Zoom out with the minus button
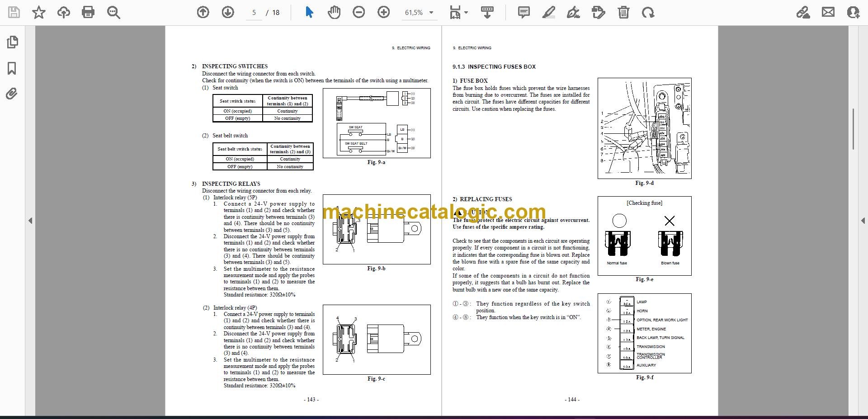868x419 pixels. click(x=359, y=13)
